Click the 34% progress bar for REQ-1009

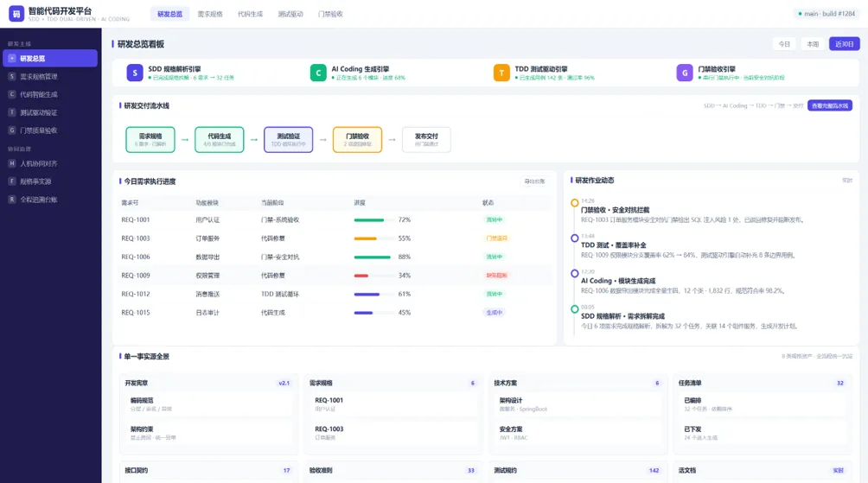point(373,276)
